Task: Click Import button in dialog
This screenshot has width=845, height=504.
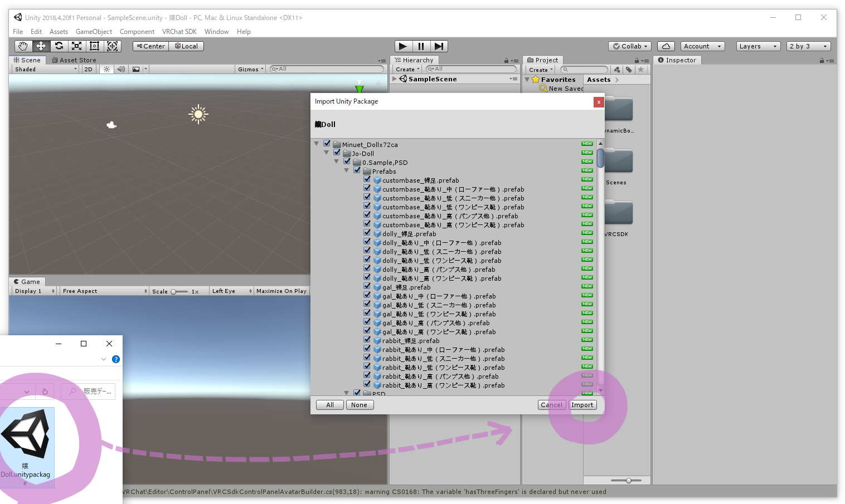Action: [x=582, y=405]
